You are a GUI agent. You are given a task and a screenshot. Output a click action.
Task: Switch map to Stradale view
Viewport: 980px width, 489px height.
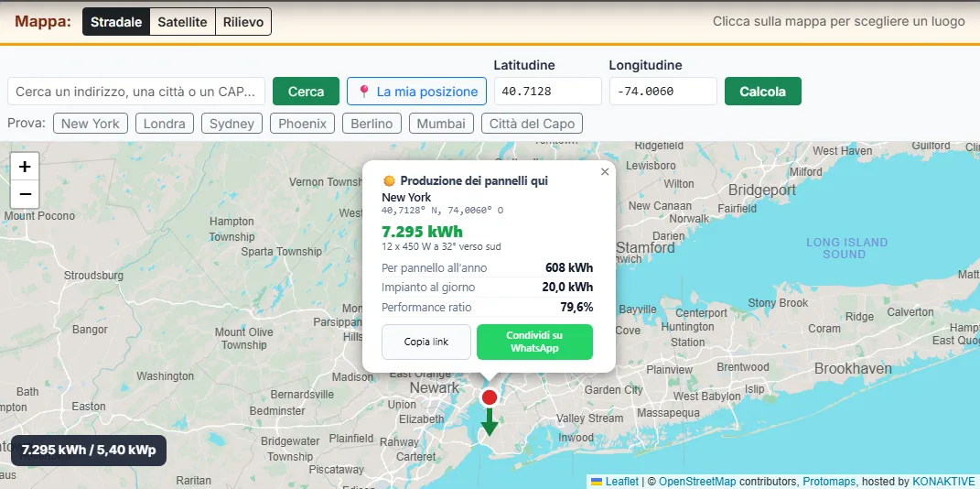click(x=116, y=22)
